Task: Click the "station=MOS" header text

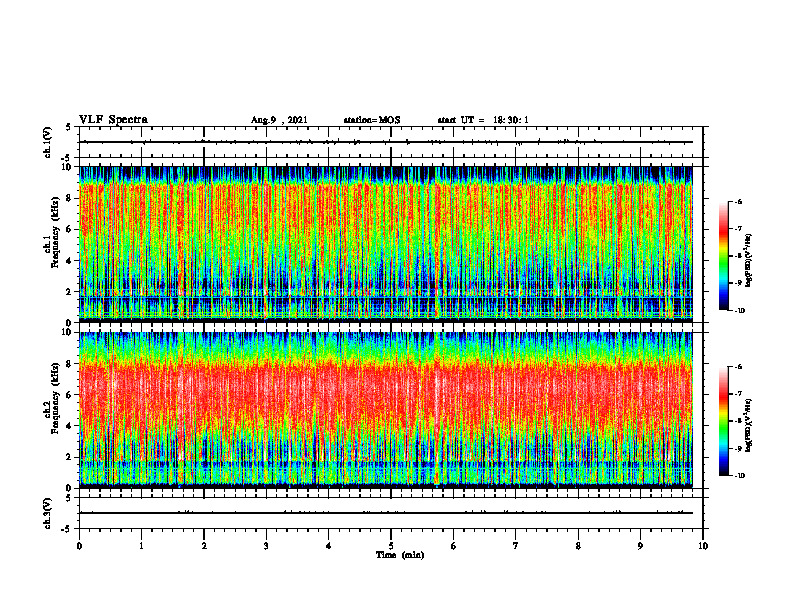Action: coord(372,120)
